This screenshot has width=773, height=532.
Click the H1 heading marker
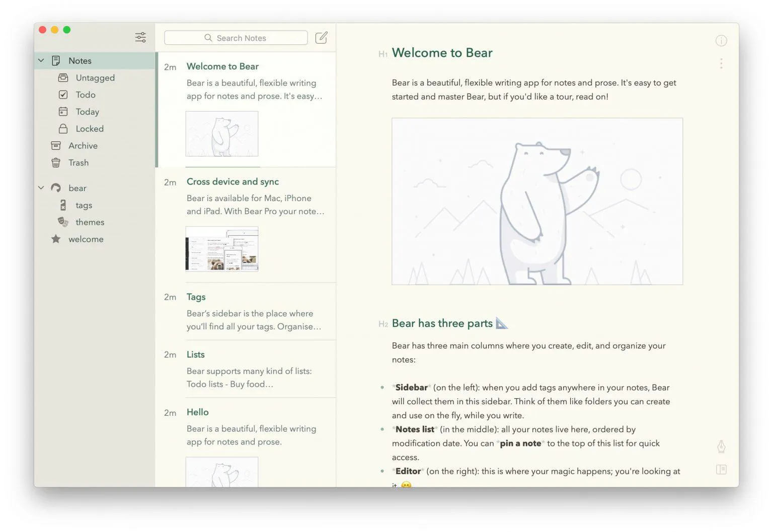(x=382, y=54)
